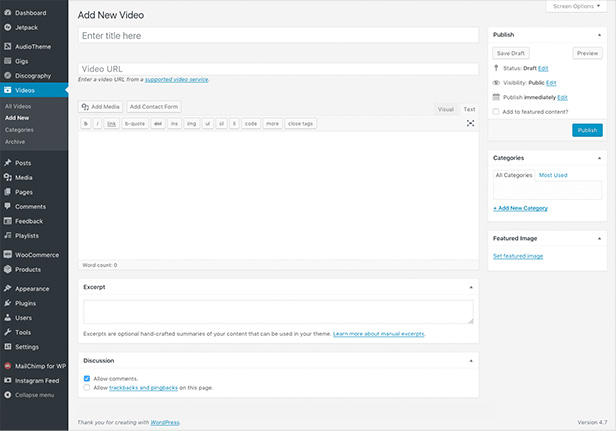The image size is (616, 431).
Task: Check the Add to featured content box
Action: click(496, 112)
